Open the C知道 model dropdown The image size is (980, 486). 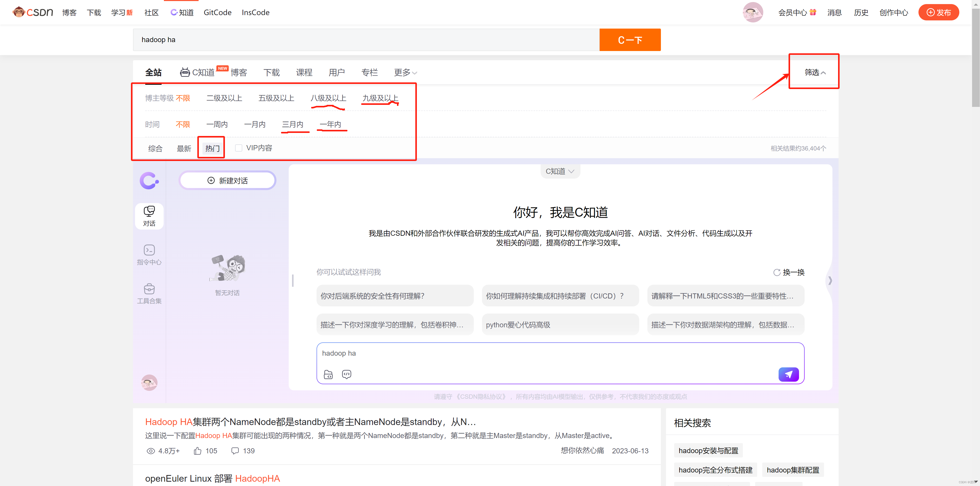point(560,171)
